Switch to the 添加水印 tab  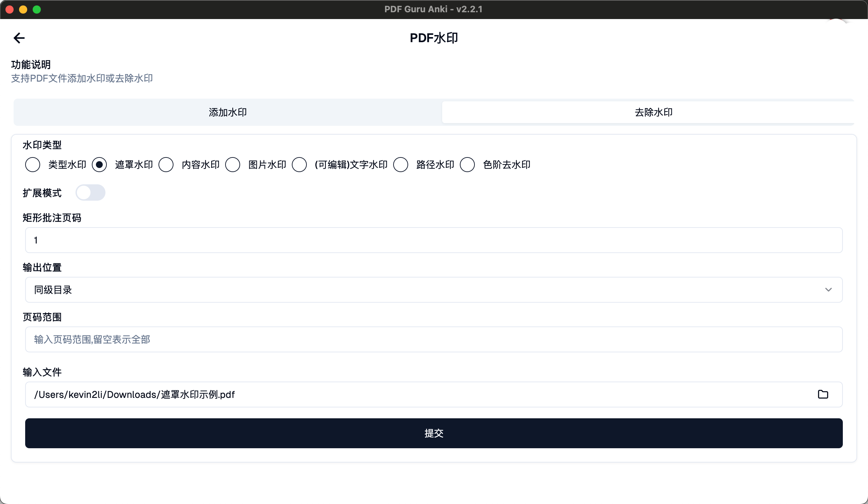coord(228,112)
